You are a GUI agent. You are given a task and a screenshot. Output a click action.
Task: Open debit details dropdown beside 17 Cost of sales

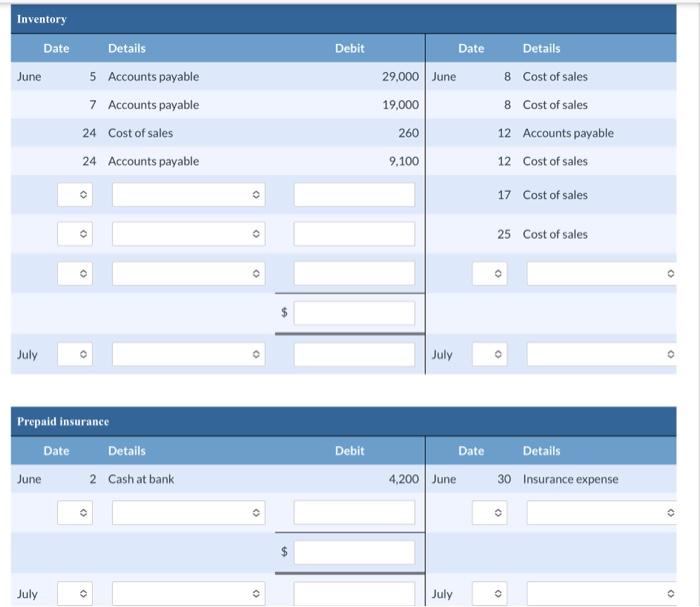pos(188,195)
